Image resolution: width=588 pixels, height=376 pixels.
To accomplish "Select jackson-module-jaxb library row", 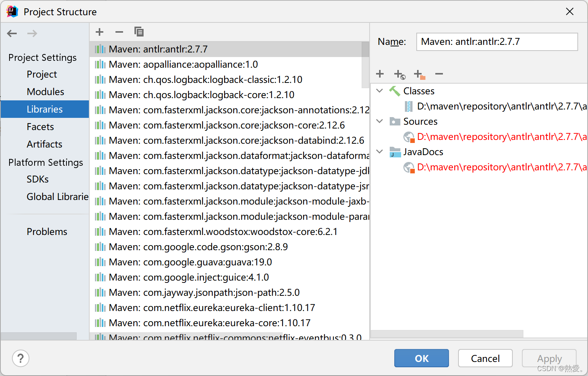I will pyautogui.click(x=229, y=201).
